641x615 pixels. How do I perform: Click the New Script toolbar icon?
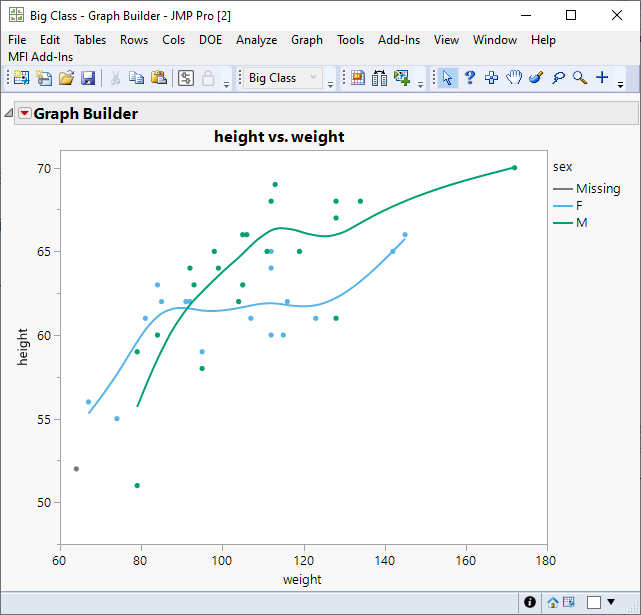tap(44, 78)
